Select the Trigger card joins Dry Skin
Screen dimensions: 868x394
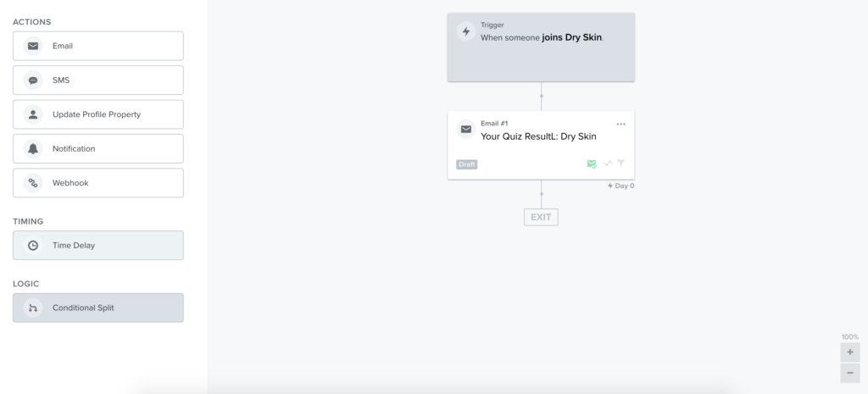[541, 47]
